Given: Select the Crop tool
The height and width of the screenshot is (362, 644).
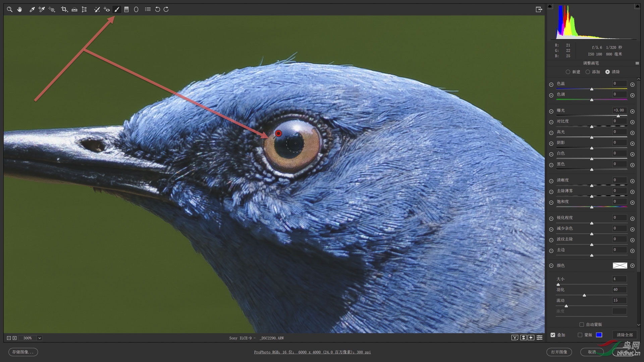Looking at the screenshot, I should pos(64,9).
